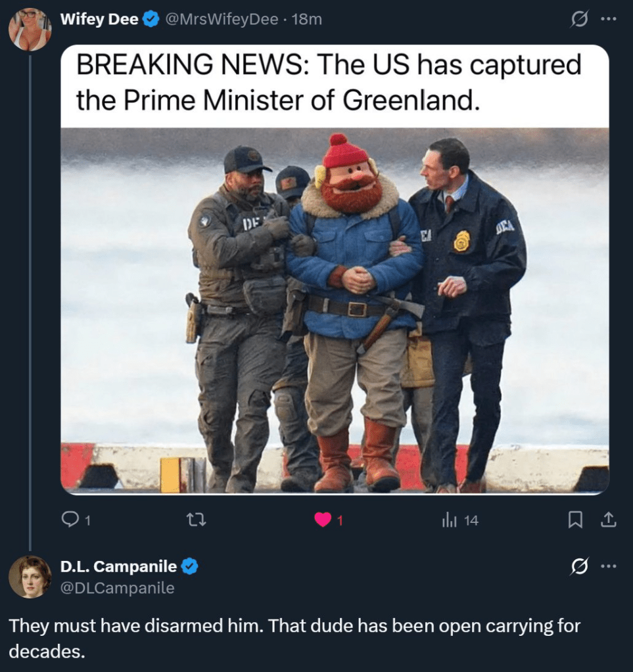Open more options menu on Wifey Dee's tweet

tap(609, 19)
